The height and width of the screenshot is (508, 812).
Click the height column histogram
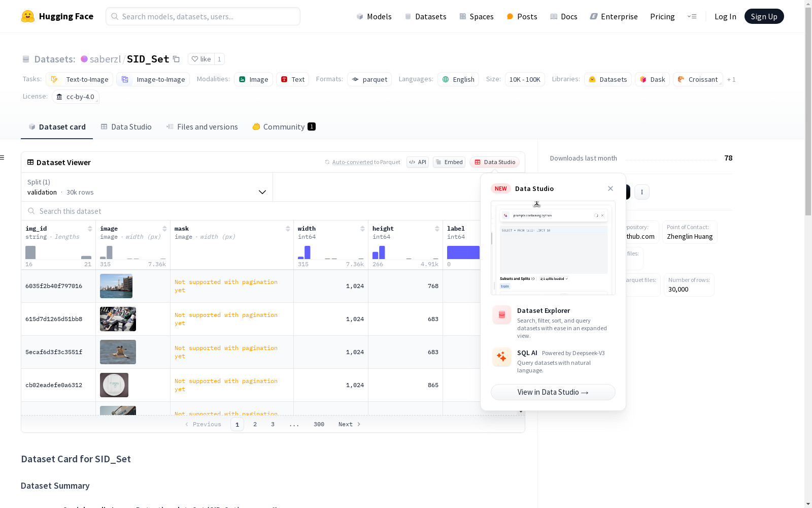pos(405,252)
